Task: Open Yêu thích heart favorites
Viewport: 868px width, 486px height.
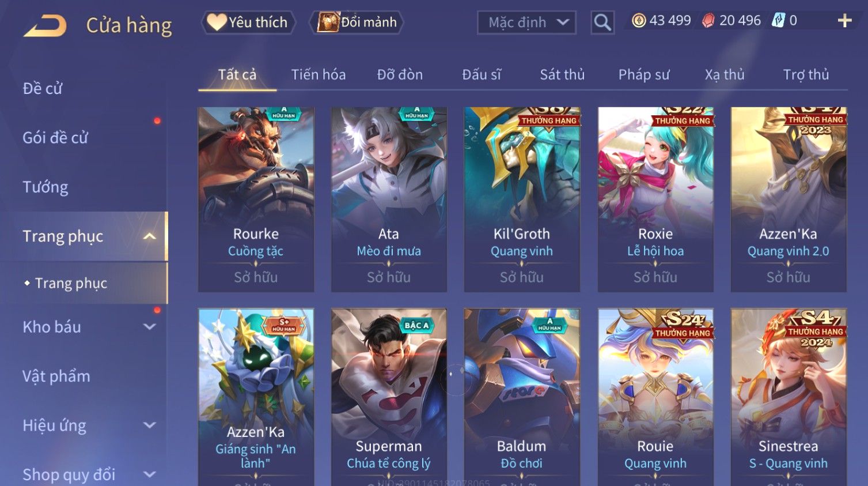Action: (248, 22)
